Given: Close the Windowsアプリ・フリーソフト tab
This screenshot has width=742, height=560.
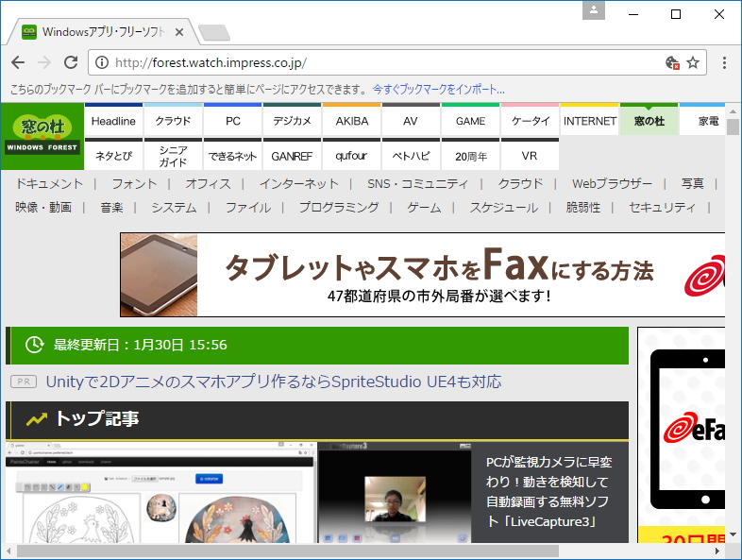Looking at the screenshot, I should tap(178, 32).
